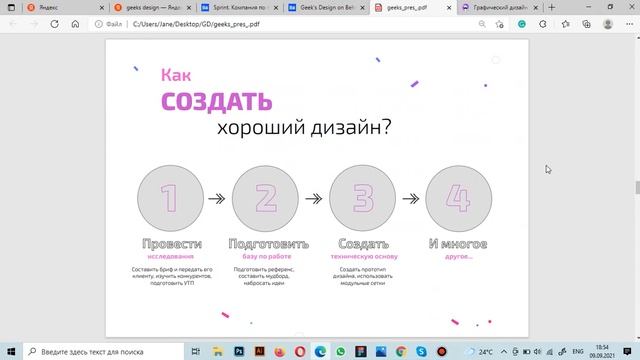Open the Favorites star list icon

click(x=565, y=24)
